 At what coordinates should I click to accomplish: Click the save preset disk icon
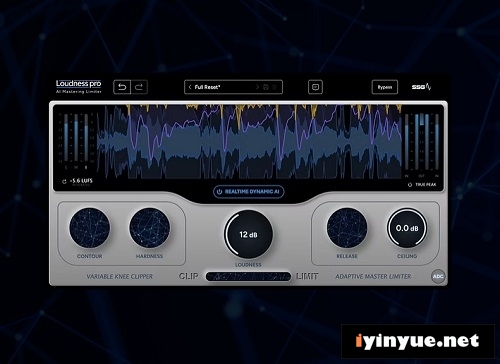[266, 87]
